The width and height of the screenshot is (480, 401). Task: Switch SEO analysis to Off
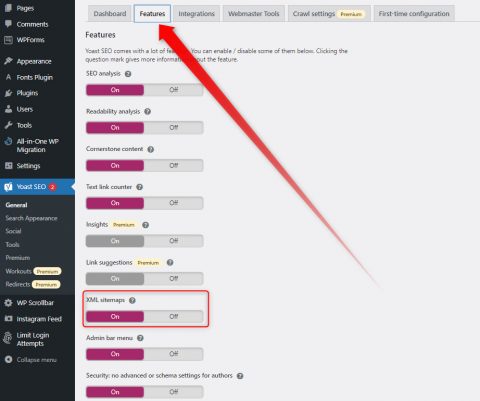173,90
